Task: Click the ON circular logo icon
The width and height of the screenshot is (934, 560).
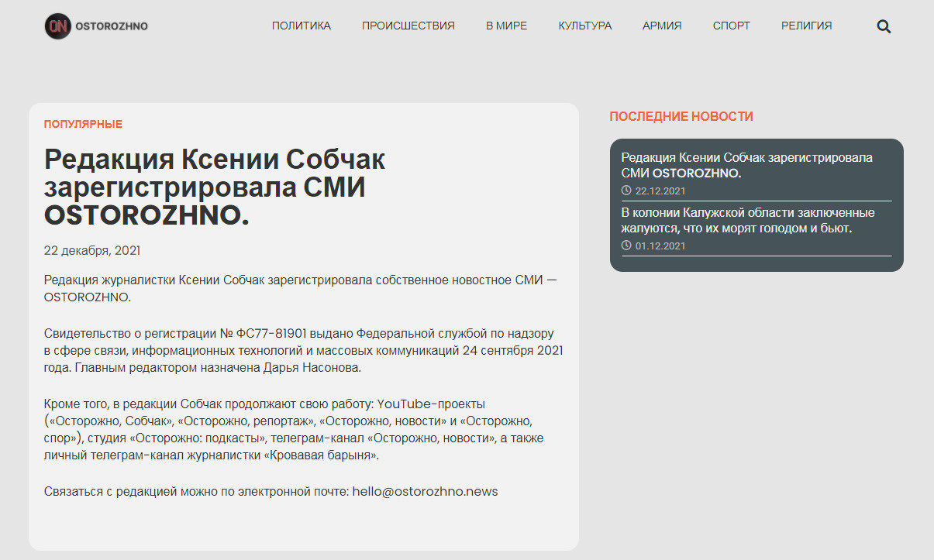Action: coord(57,26)
